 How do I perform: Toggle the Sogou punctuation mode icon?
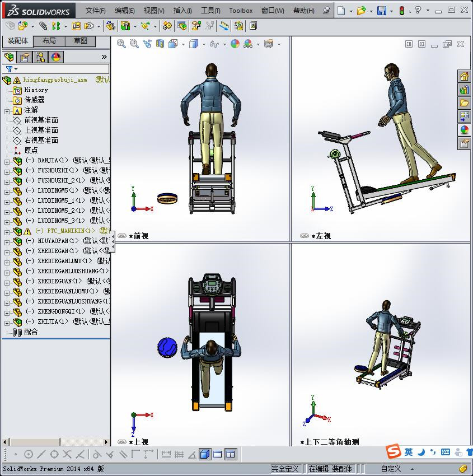click(433, 452)
